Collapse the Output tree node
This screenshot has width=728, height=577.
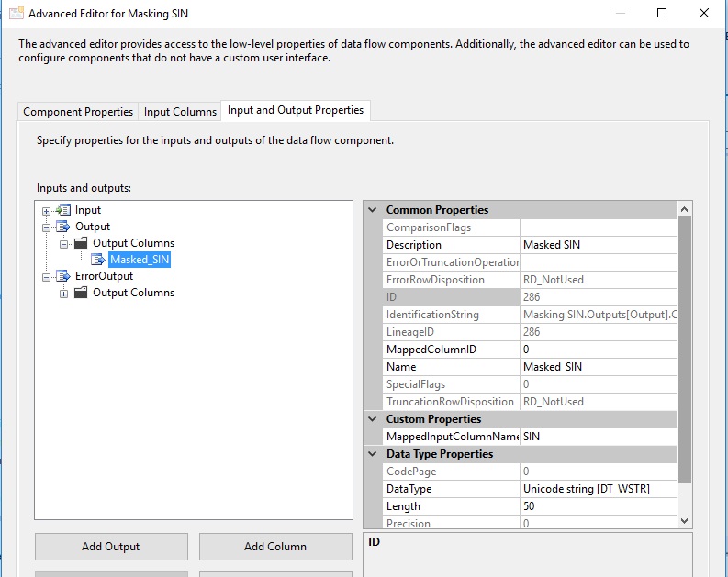tap(46, 227)
